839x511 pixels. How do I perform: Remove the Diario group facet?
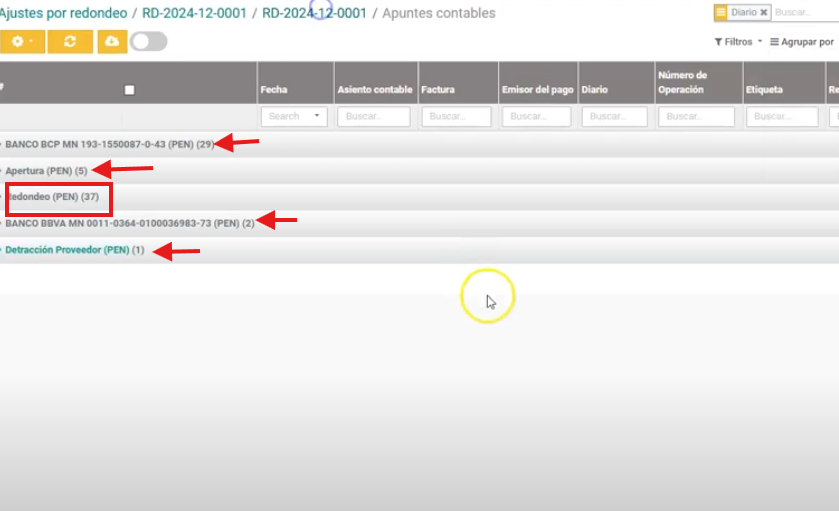pos(764,12)
